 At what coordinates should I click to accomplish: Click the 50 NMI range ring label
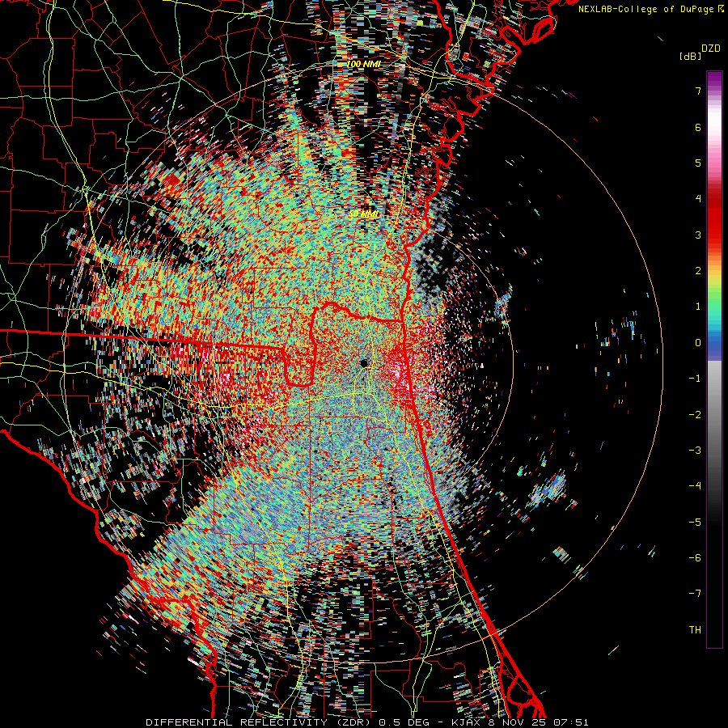[x=363, y=214]
